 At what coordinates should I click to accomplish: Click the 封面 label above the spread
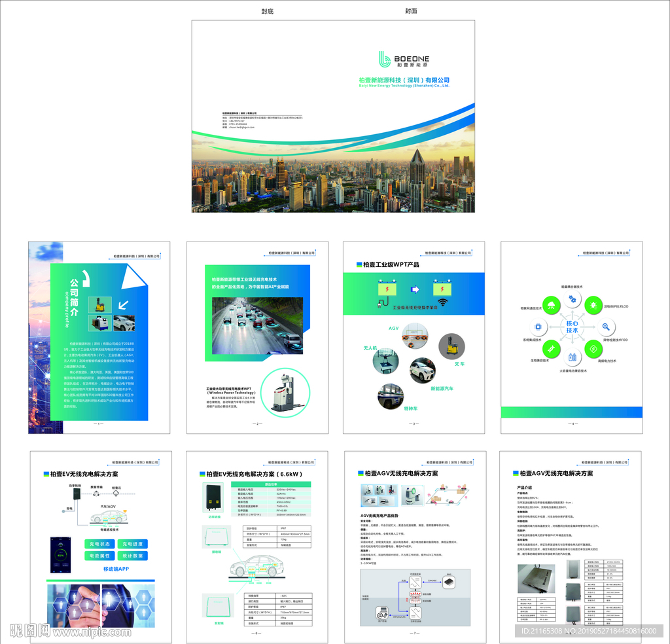click(x=411, y=10)
